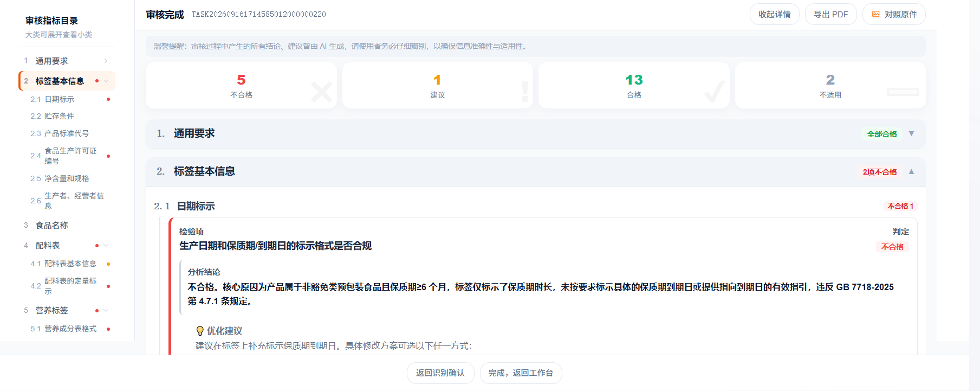Filter by the 1 建议 card
980x391 pixels.
(437, 86)
